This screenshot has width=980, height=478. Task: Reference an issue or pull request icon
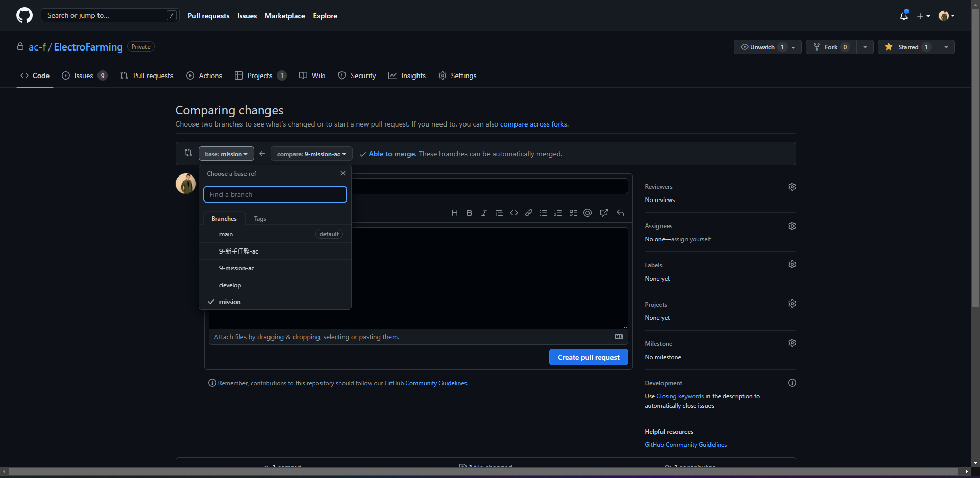tap(604, 213)
